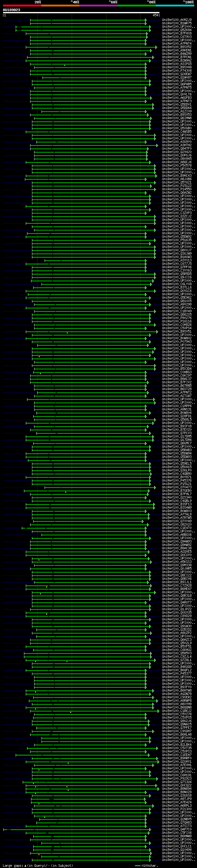Open hit UniRef100_B8N894

[x=177, y=789]
